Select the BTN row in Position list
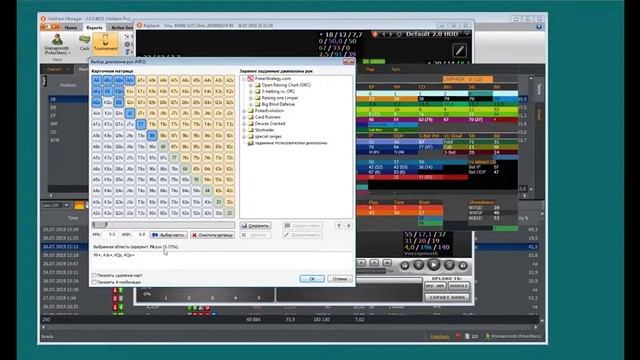 click(68, 140)
